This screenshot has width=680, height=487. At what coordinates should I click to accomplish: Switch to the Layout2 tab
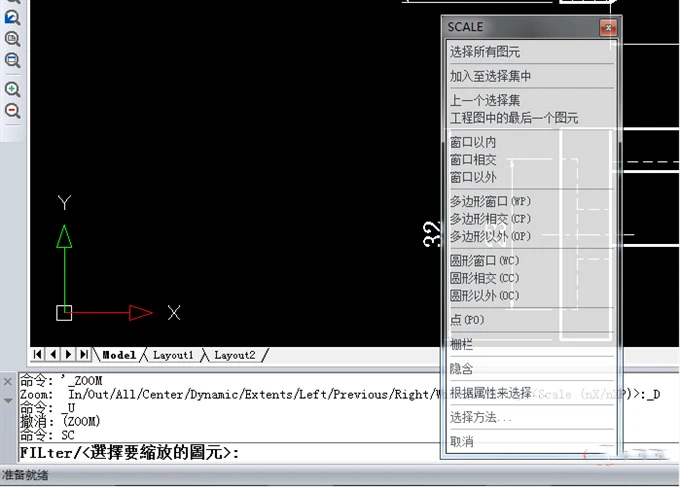pos(235,355)
